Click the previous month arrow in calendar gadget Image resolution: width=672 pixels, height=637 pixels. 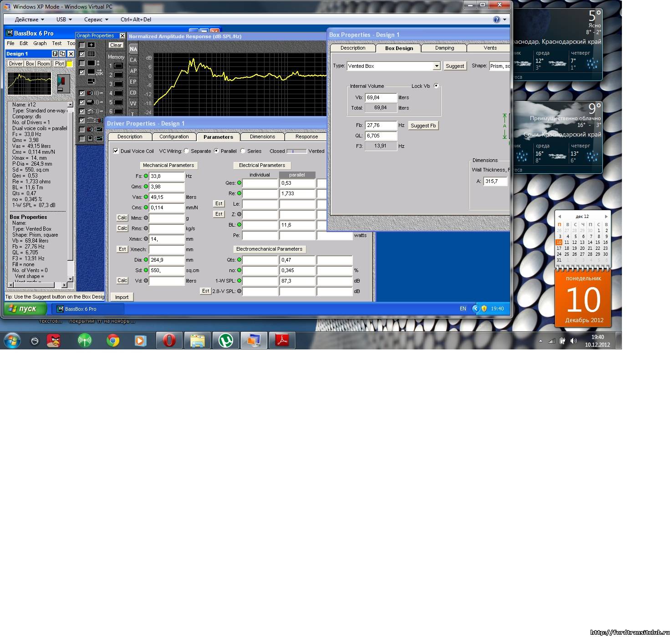point(560,217)
